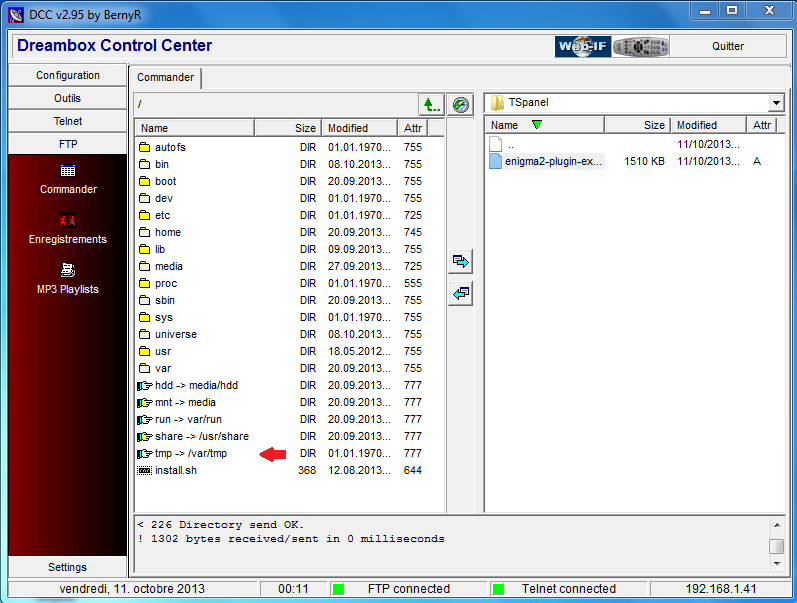Select the 'sbin' folder row
797x603 pixels.
coord(290,300)
